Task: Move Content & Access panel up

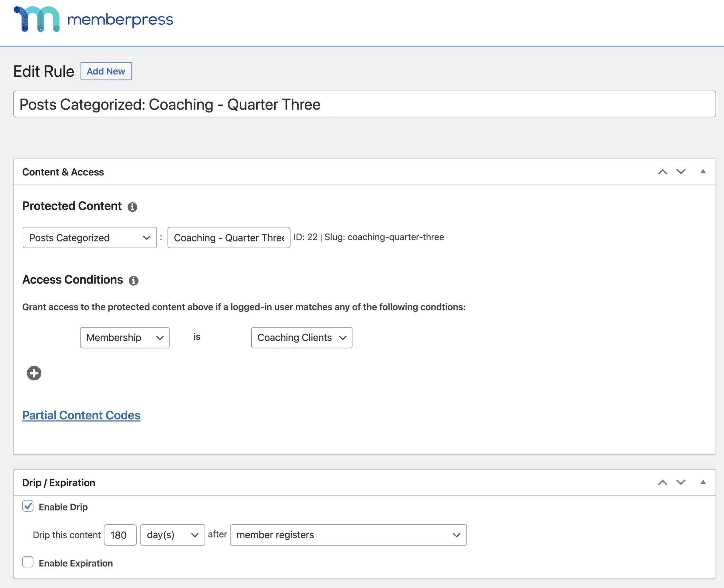Action: point(662,172)
